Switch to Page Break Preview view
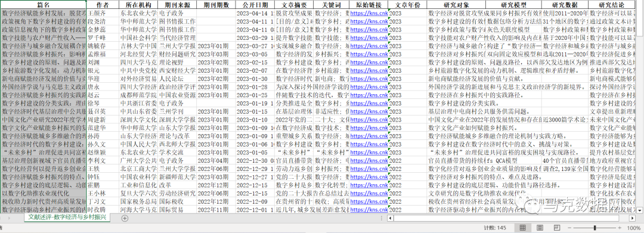 557,227
